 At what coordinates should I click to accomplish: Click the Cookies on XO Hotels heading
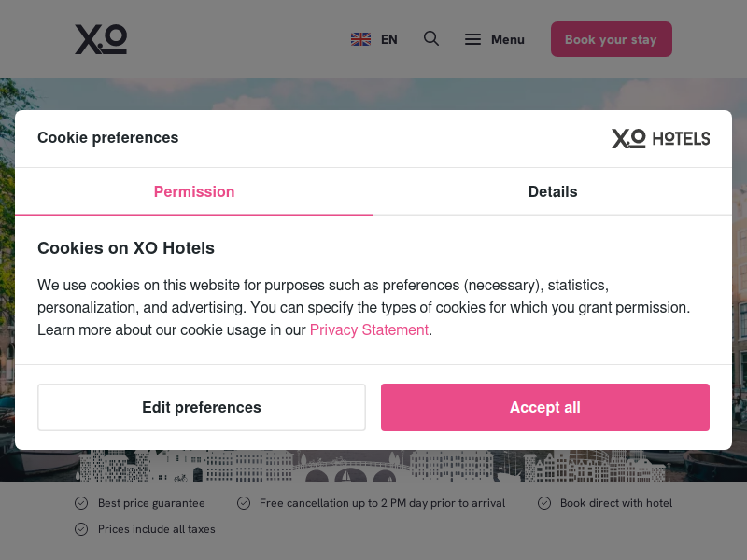(126, 248)
